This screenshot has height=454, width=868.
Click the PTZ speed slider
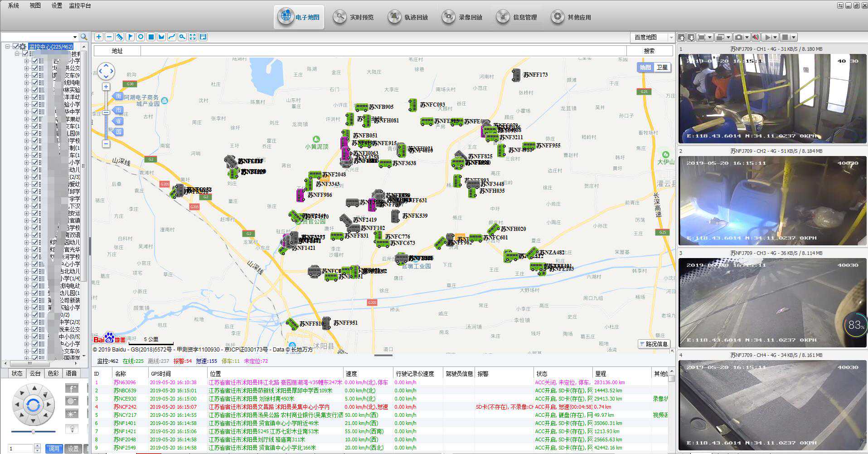coord(33,432)
